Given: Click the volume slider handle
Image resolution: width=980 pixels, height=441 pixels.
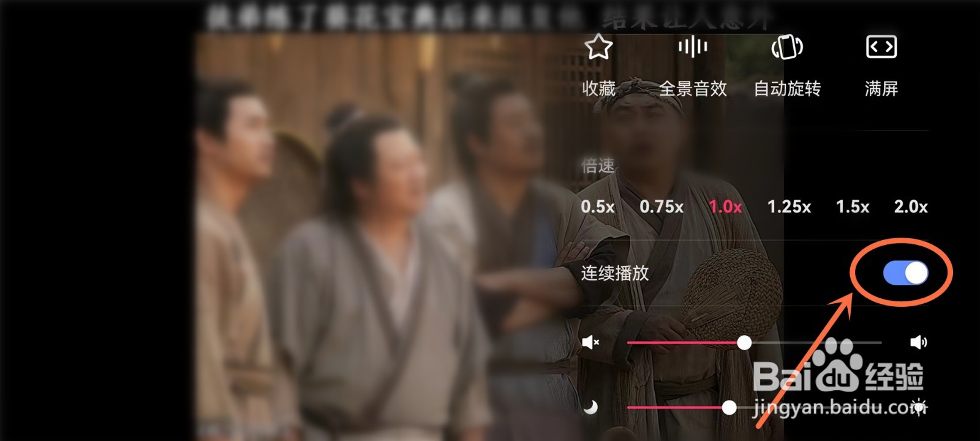Looking at the screenshot, I should [744, 342].
